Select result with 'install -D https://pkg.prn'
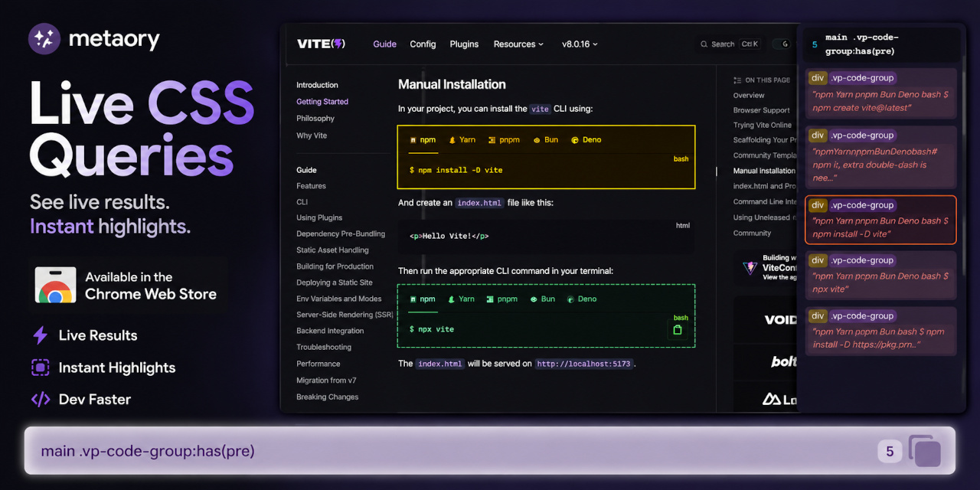This screenshot has width=980, height=490. (881, 332)
